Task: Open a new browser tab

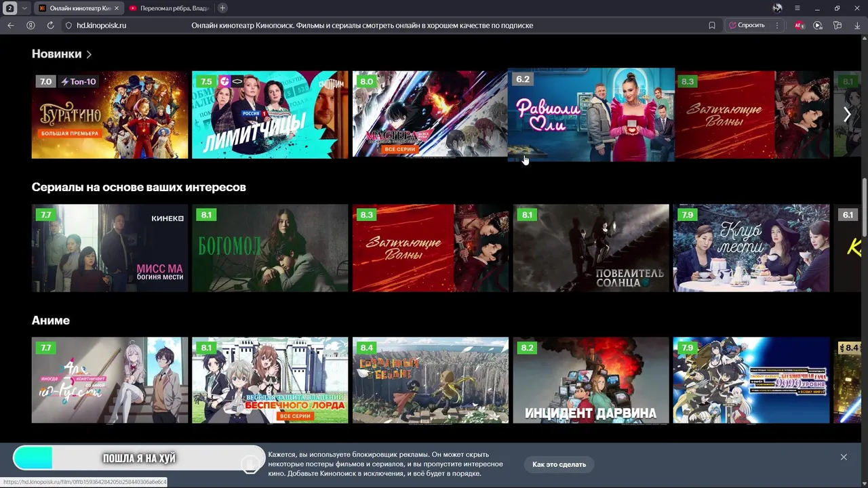Action: point(222,8)
